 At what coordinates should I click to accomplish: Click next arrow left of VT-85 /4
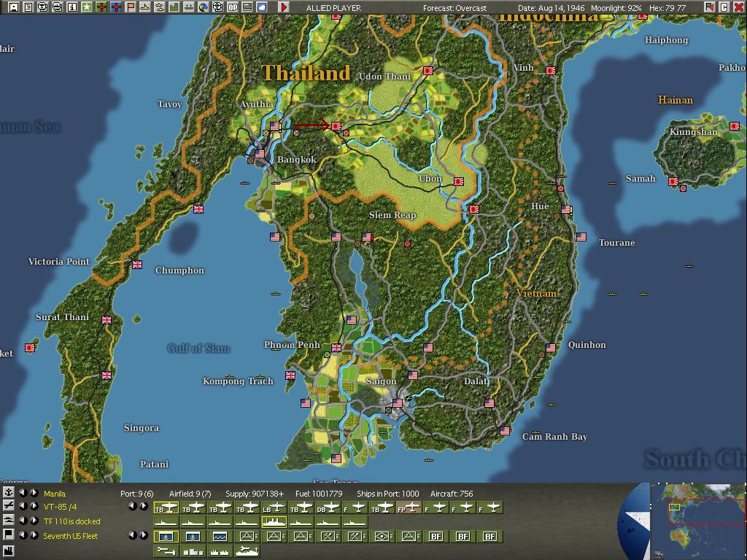pos(34,506)
